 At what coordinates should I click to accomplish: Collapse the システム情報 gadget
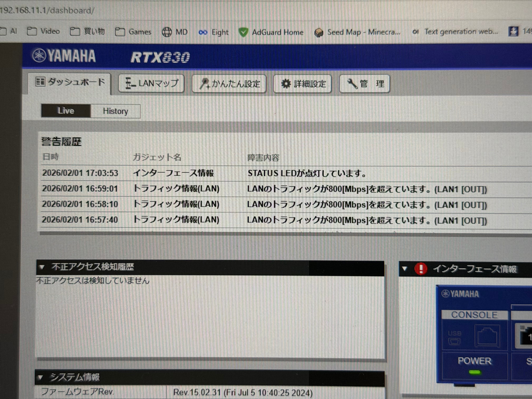click(x=40, y=377)
